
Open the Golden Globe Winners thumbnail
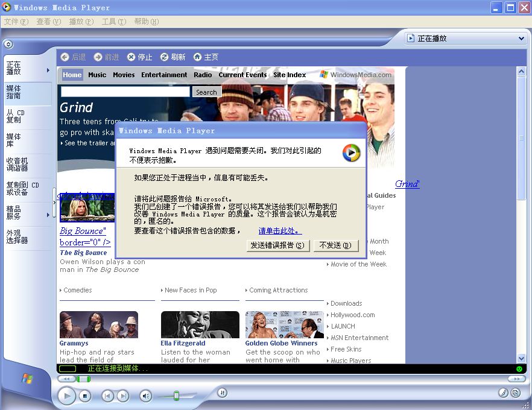pyautogui.click(x=284, y=324)
